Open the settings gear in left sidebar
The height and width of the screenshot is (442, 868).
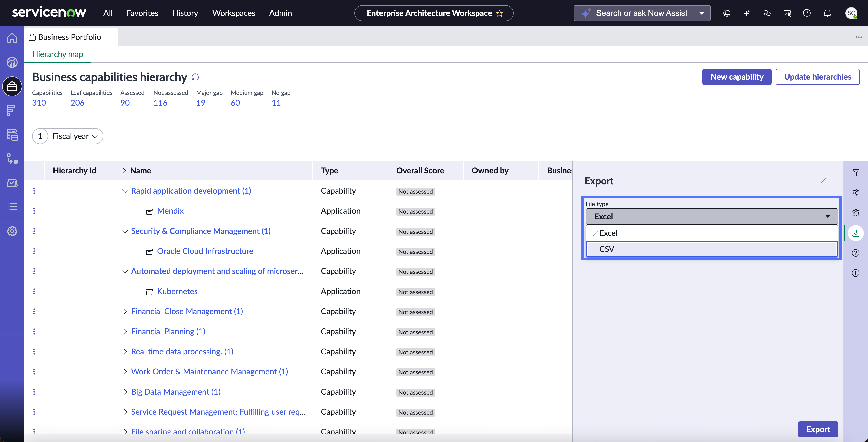pyautogui.click(x=12, y=231)
